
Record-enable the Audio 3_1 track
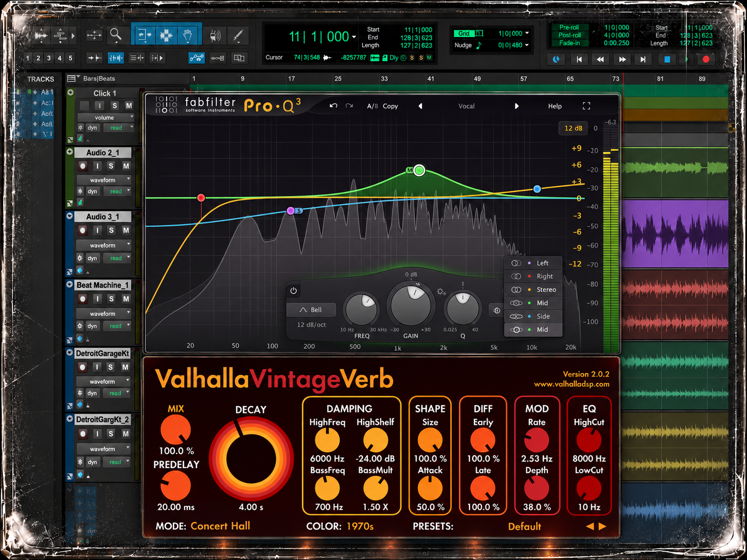point(83,230)
